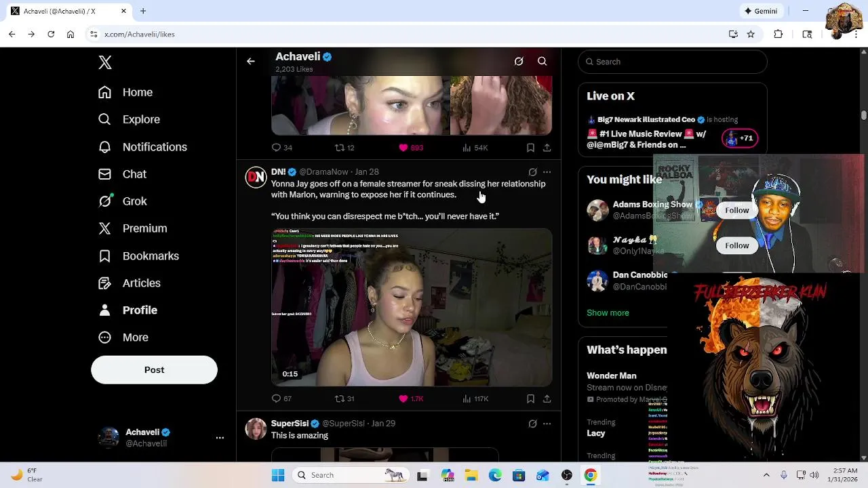The image size is (868, 488).
Task: Open Microsoft Edge from the taskbar
Action: [495, 475]
